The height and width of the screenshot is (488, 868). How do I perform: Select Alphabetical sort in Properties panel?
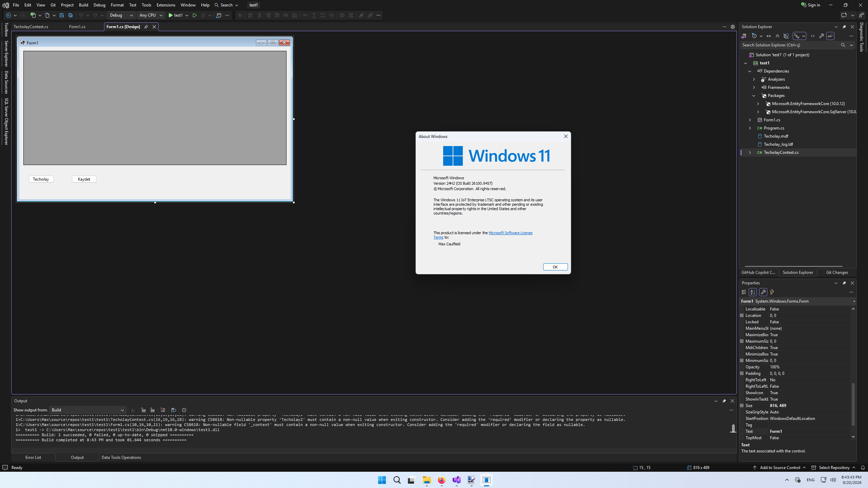[x=753, y=292]
